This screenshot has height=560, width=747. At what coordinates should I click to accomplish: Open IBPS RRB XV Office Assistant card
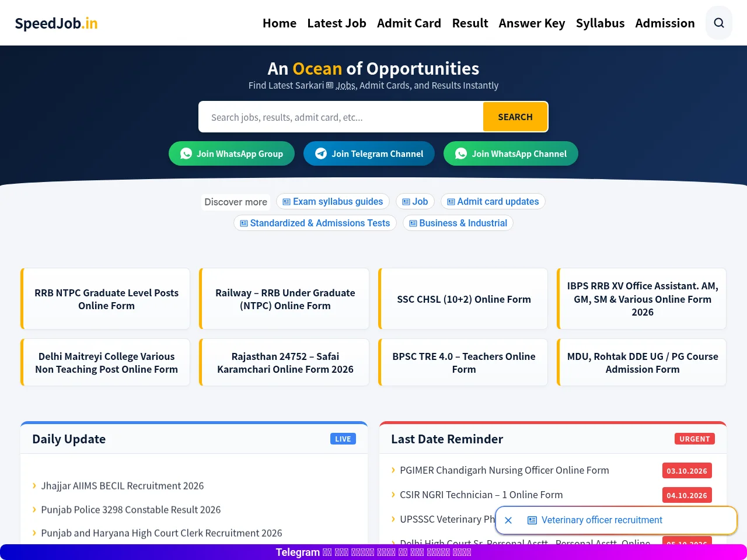pos(642,299)
